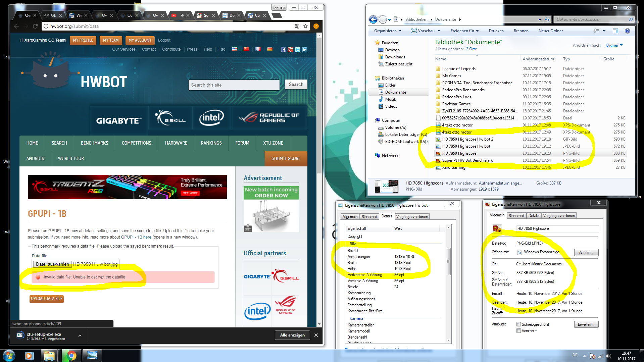Click the MY PROFILE button
644x362 pixels.
click(83, 40)
